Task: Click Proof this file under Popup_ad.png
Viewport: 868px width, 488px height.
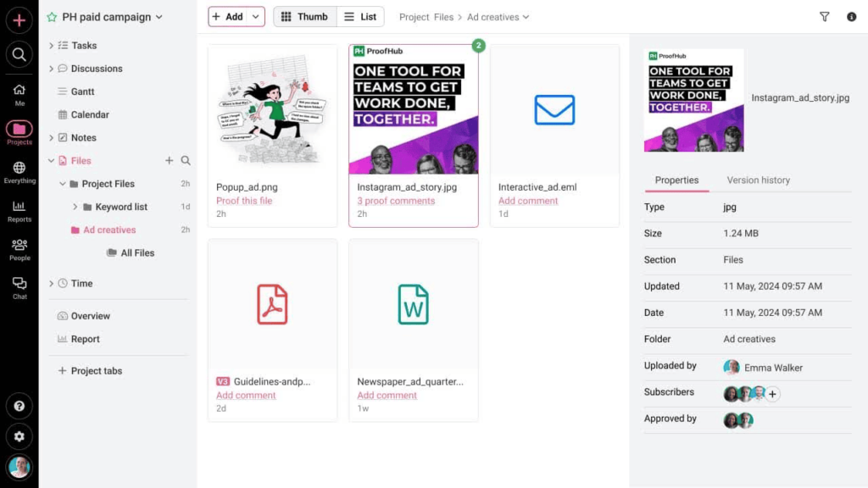Action: point(244,202)
